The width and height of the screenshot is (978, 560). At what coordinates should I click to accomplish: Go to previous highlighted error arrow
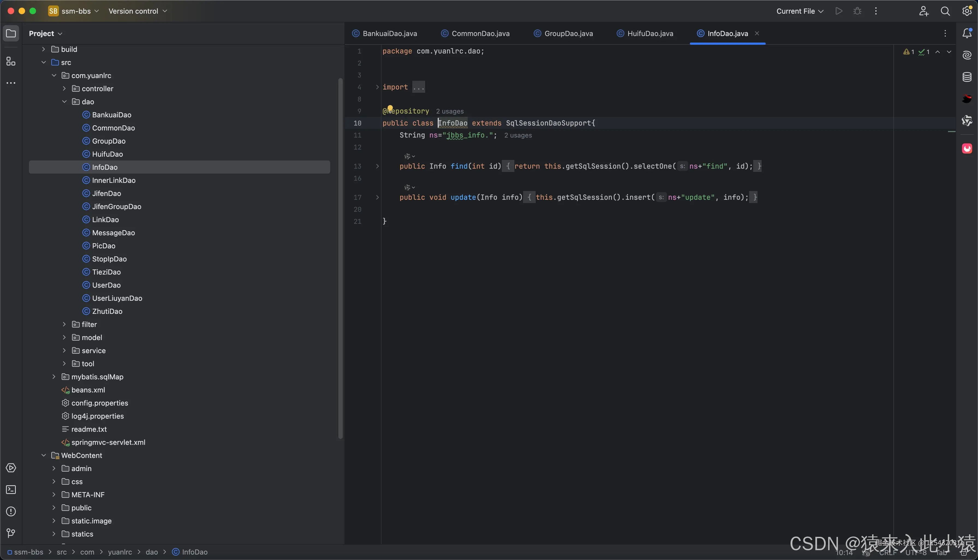point(938,52)
